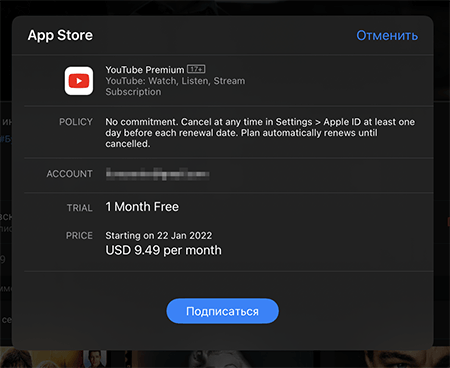
Task: Click the "1 Month Free" trial text
Action: click(x=142, y=207)
